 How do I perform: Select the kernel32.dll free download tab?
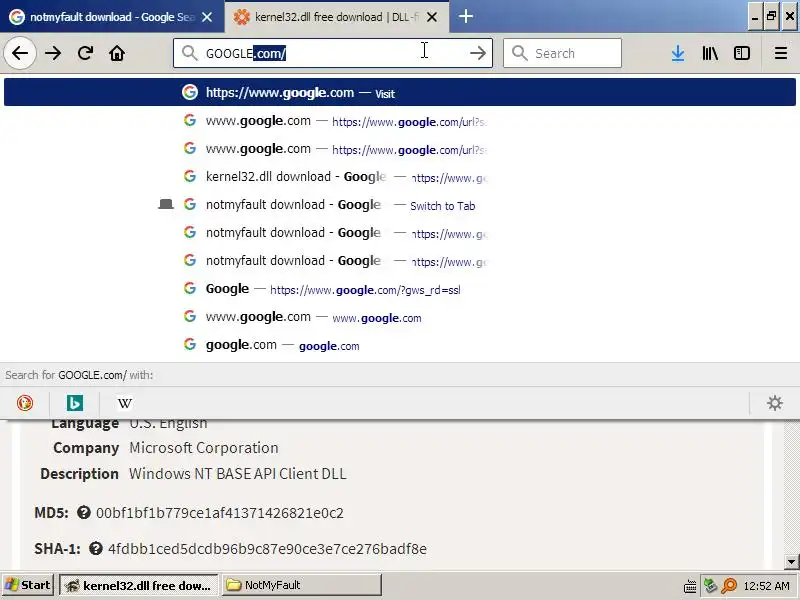pyautogui.click(x=336, y=17)
